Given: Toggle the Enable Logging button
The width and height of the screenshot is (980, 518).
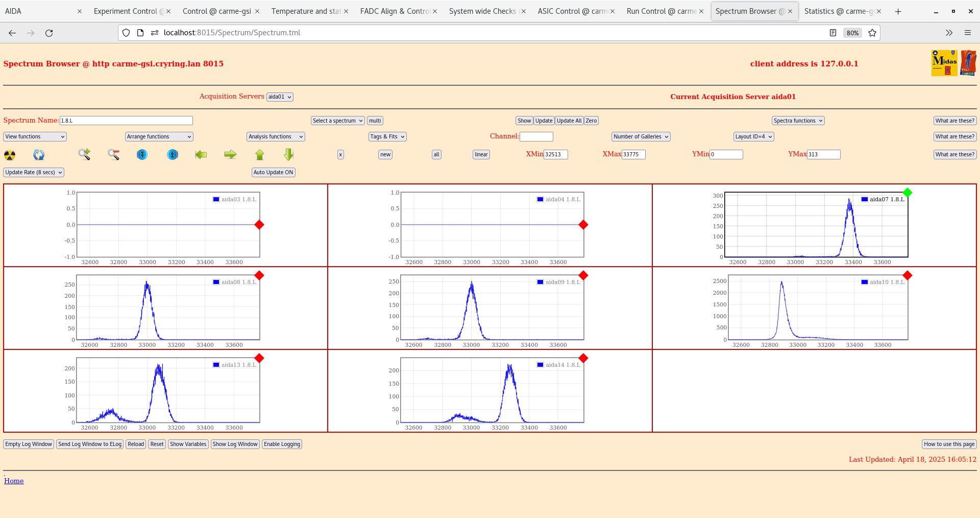Looking at the screenshot, I should tap(282, 444).
